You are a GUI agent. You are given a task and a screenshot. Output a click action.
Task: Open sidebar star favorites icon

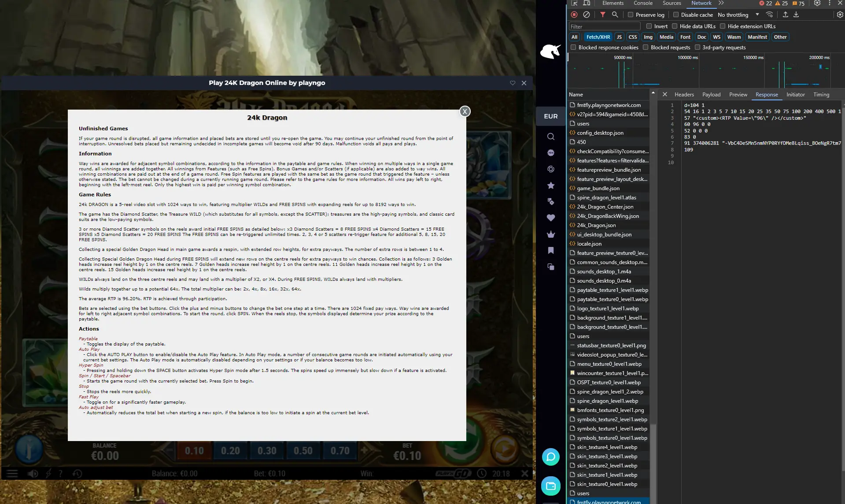(551, 185)
